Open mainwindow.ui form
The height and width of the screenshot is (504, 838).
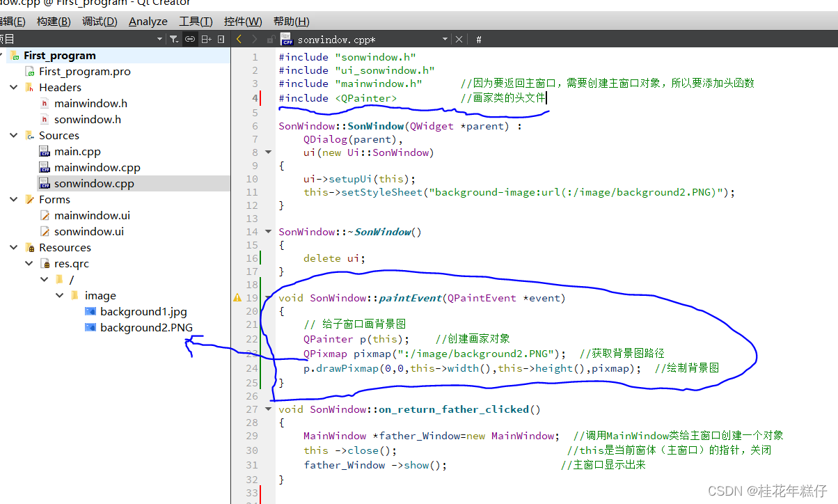(92, 216)
